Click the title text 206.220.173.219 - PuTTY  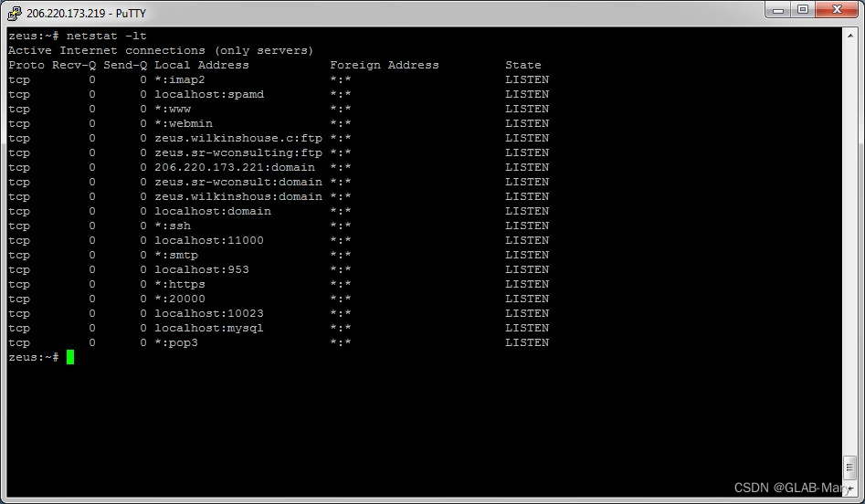[86, 13]
